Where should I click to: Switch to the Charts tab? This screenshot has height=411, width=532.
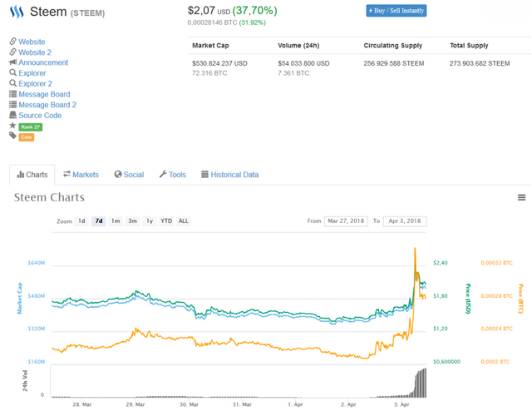(x=32, y=175)
